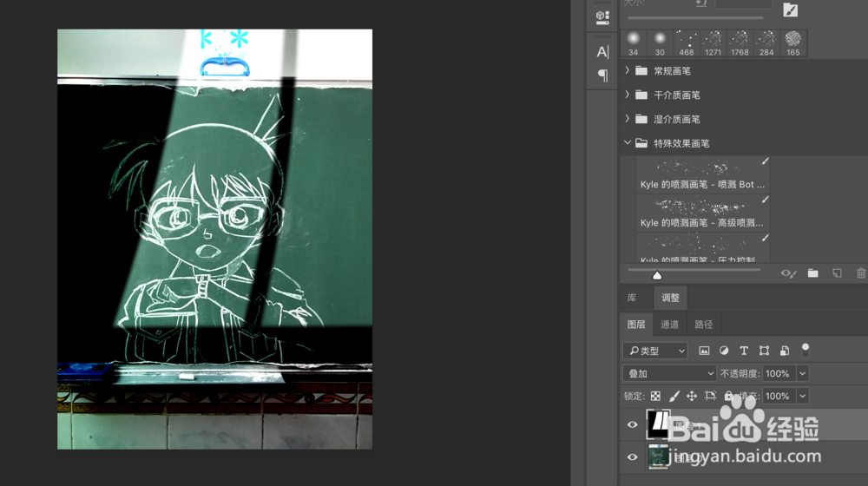Switch to the 调整 tab

pyautogui.click(x=670, y=298)
